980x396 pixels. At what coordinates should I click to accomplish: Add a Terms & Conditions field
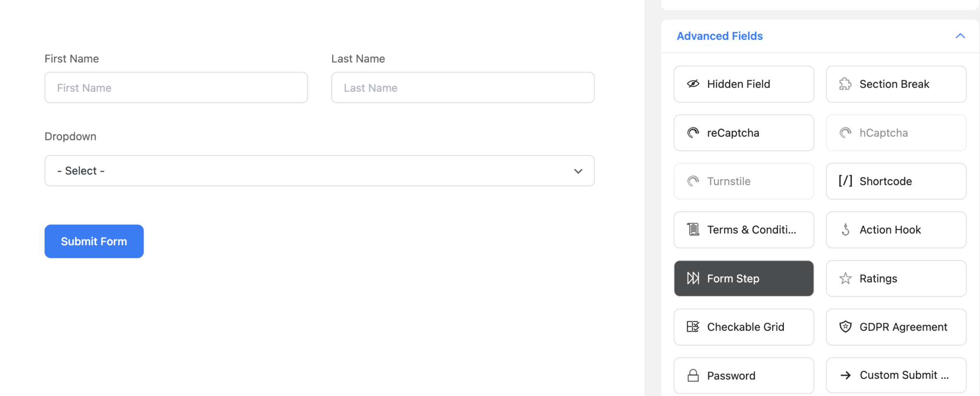[x=743, y=230]
